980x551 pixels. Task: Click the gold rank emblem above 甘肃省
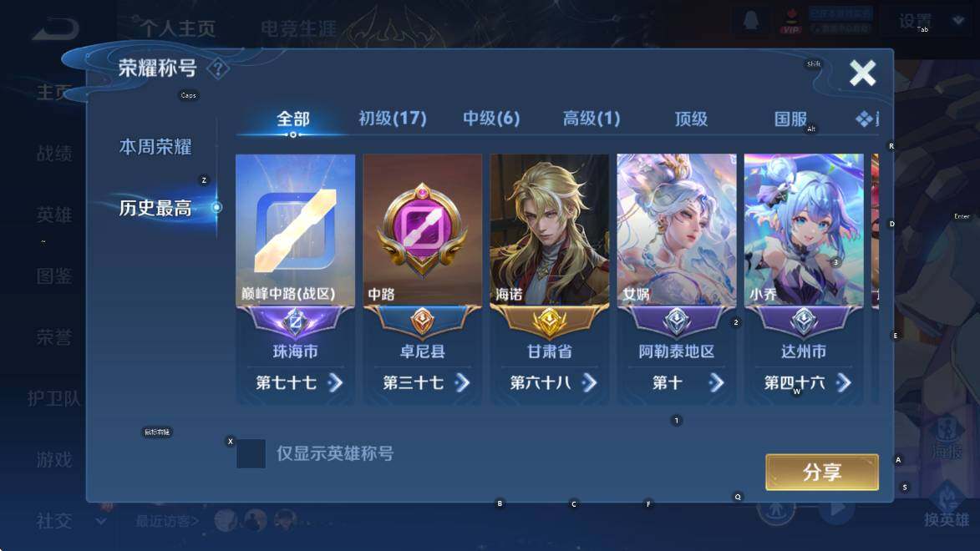click(550, 322)
